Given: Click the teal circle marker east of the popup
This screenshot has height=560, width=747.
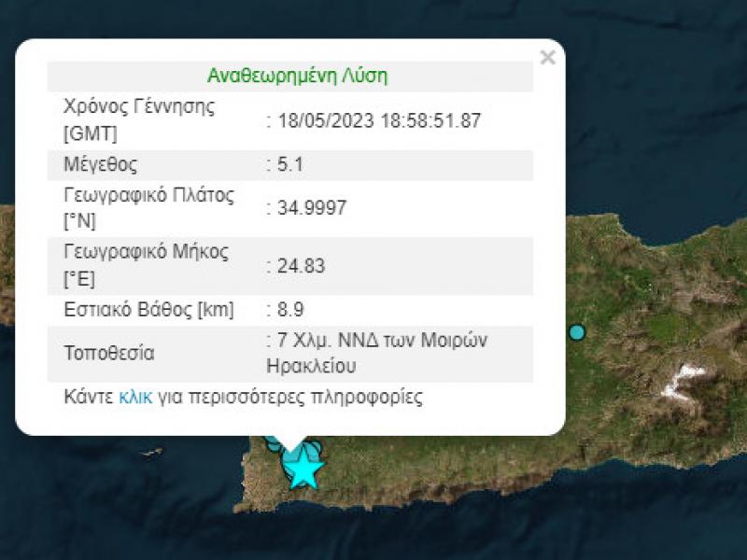Looking at the screenshot, I should 577,331.
